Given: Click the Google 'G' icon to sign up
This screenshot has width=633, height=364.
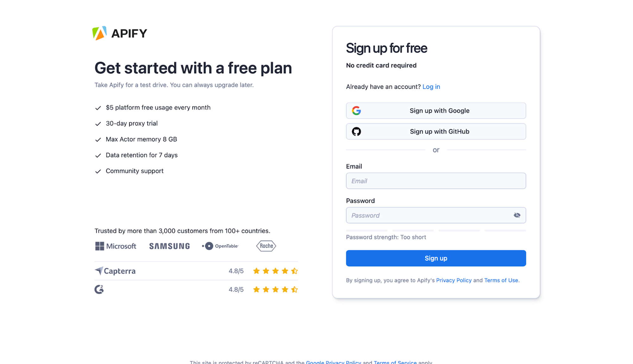Looking at the screenshot, I should point(356,110).
